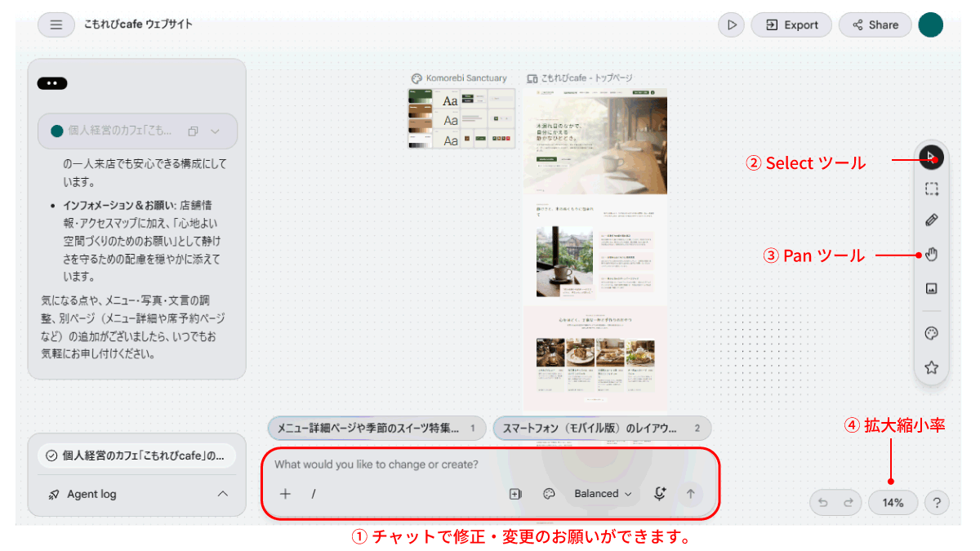
Task: Start voice input with the microphone icon
Action: (660, 493)
